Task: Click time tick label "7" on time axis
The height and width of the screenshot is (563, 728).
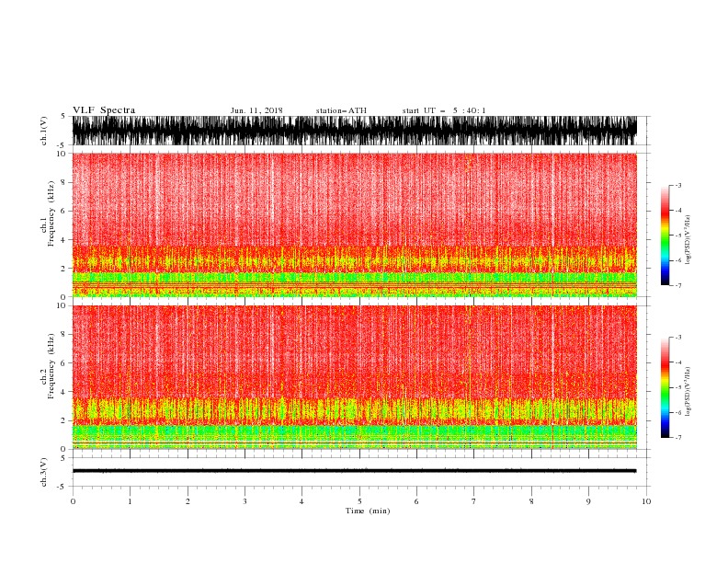Action: pos(474,501)
